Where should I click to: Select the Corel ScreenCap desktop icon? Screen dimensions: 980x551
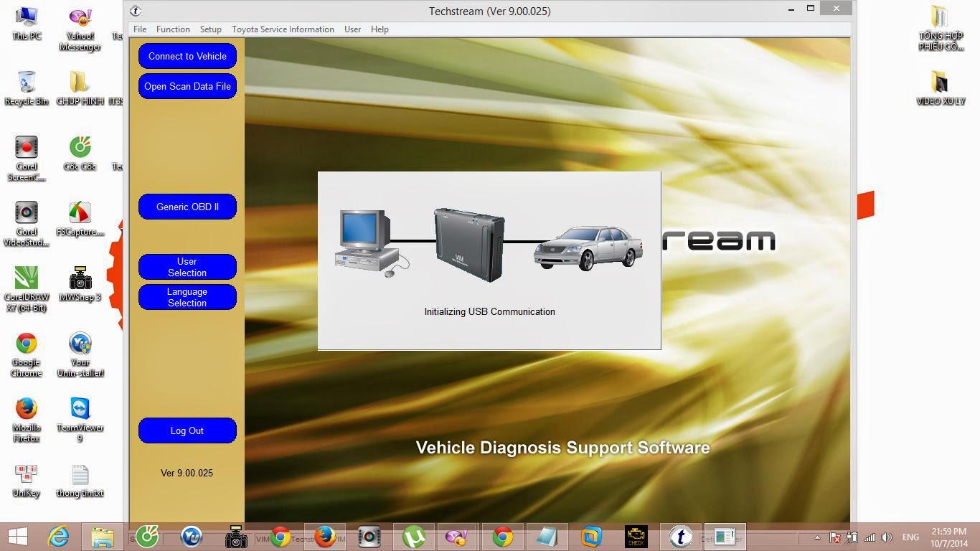[x=27, y=159]
